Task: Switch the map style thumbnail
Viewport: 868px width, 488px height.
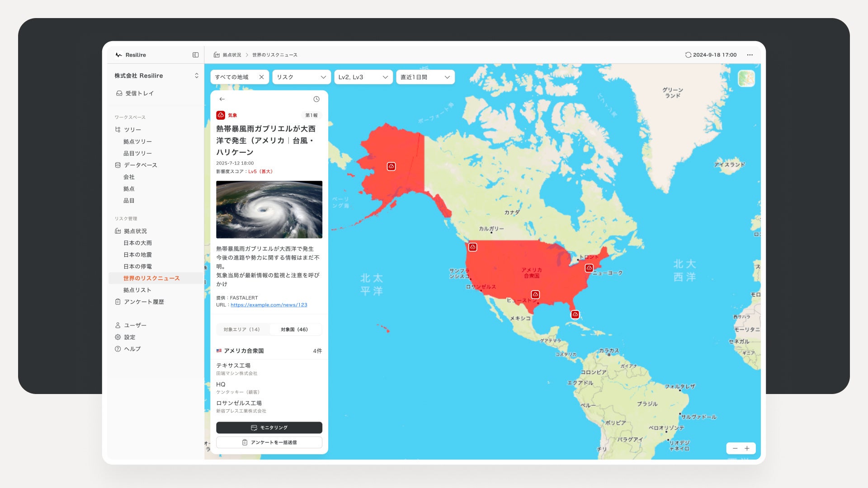Action: (x=746, y=79)
